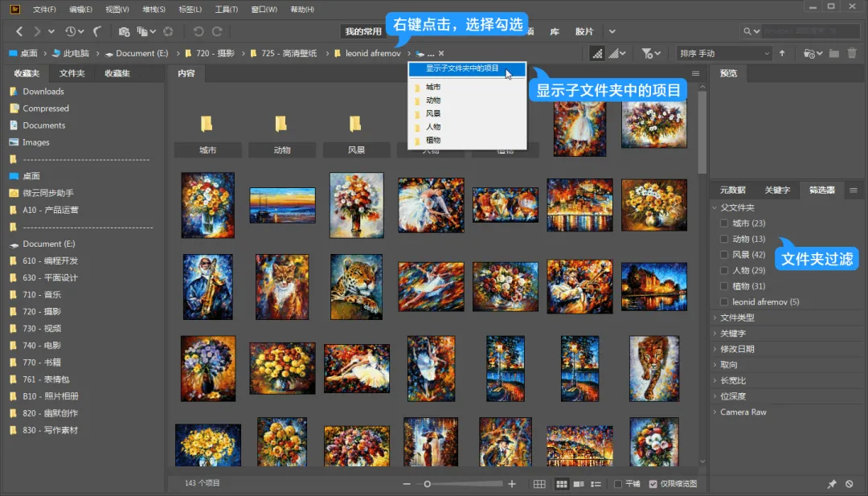The height and width of the screenshot is (496, 868).
Task: Click the browse quickly thumbnail quality icon
Action: pos(596,54)
